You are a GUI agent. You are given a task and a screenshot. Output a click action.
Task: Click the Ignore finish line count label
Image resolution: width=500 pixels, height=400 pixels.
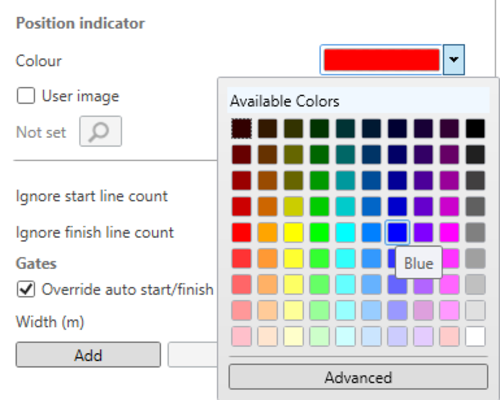pos(95,232)
